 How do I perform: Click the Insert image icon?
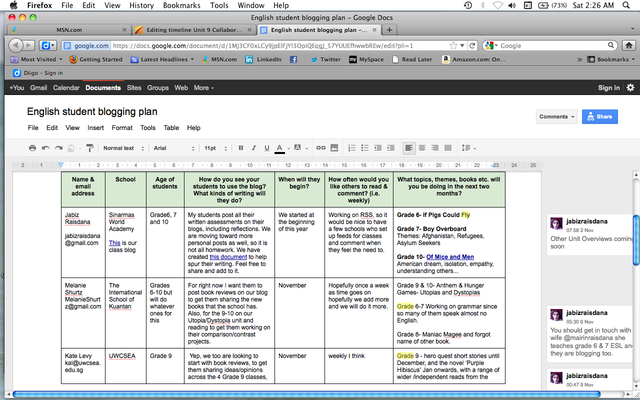click(x=334, y=148)
